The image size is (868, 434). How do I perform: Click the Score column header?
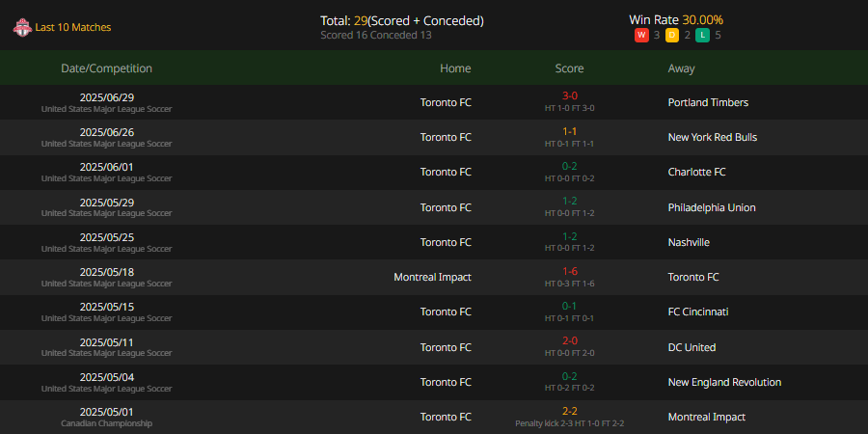[569, 68]
